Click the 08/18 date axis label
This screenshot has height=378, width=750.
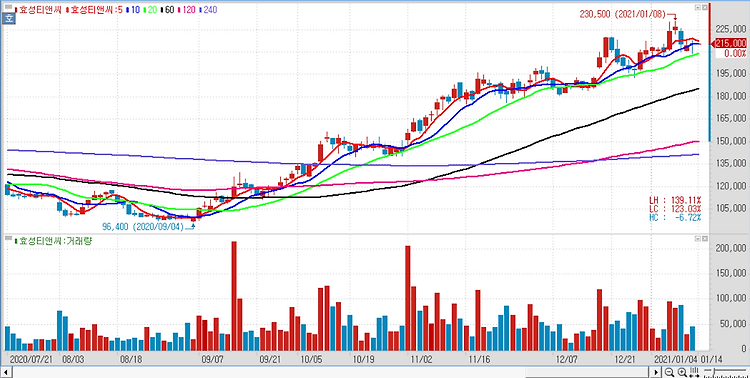[x=131, y=358]
